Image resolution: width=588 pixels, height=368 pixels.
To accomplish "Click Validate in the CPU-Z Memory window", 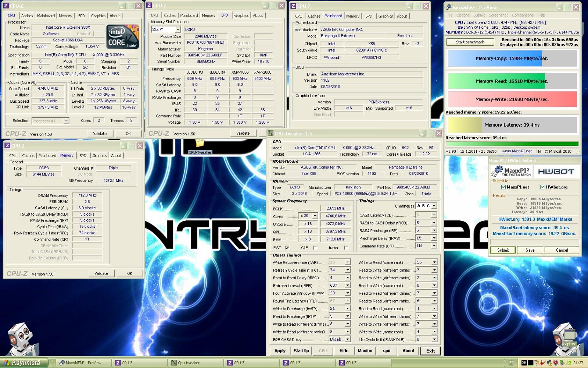I will (x=101, y=273).
